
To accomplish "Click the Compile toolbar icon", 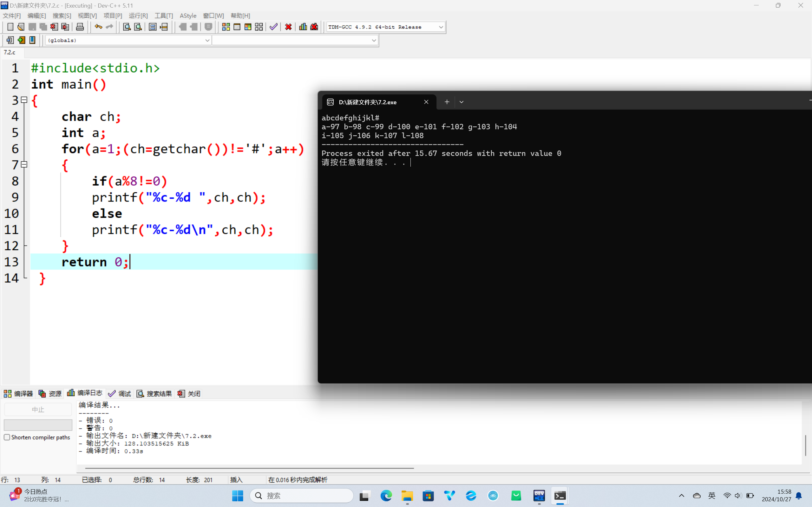I will 226,27.
